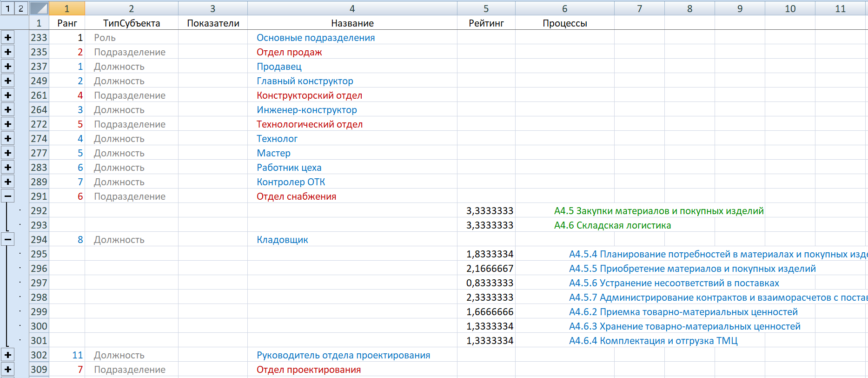Viewport: 868px width, 378px height.
Task: Expand the Конструкторский отдел group
Action: [x=8, y=95]
